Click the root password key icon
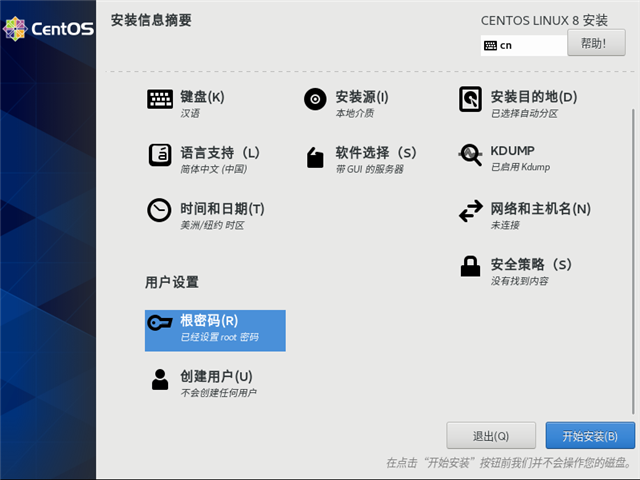This screenshot has height=480, width=640. (x=160, y=323)
